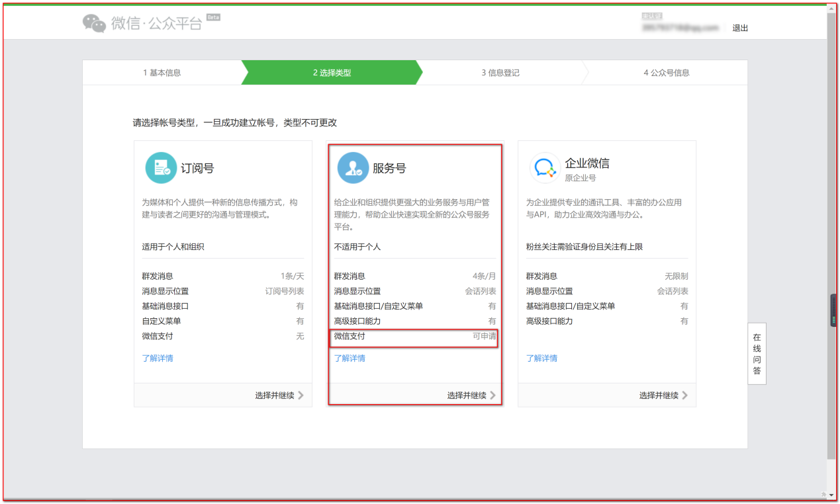Click the chevron arrow beside 订阅号 选择并继续

coord(301,396)
